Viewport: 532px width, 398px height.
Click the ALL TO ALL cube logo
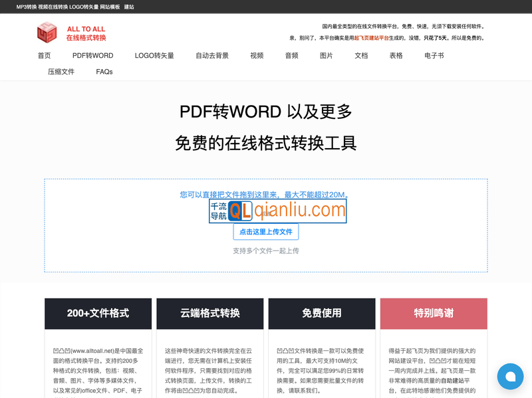(x=47, y=33)
